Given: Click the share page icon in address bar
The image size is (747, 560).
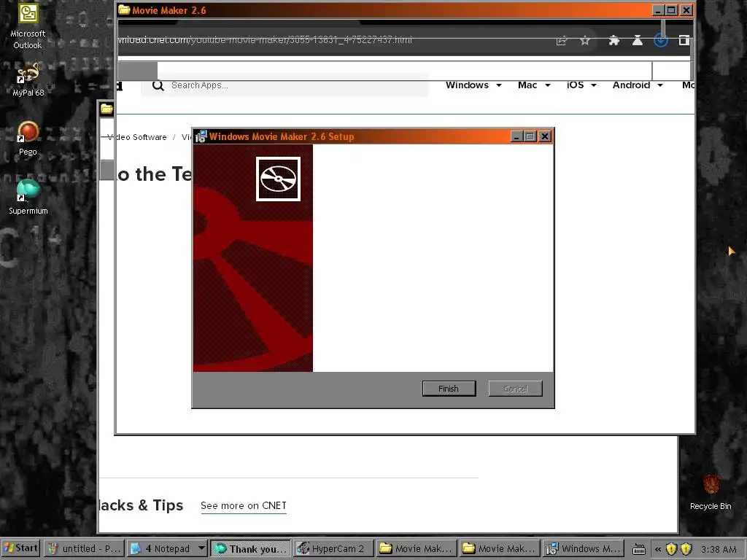Looking at the screenshot, I should coord(562,41).
